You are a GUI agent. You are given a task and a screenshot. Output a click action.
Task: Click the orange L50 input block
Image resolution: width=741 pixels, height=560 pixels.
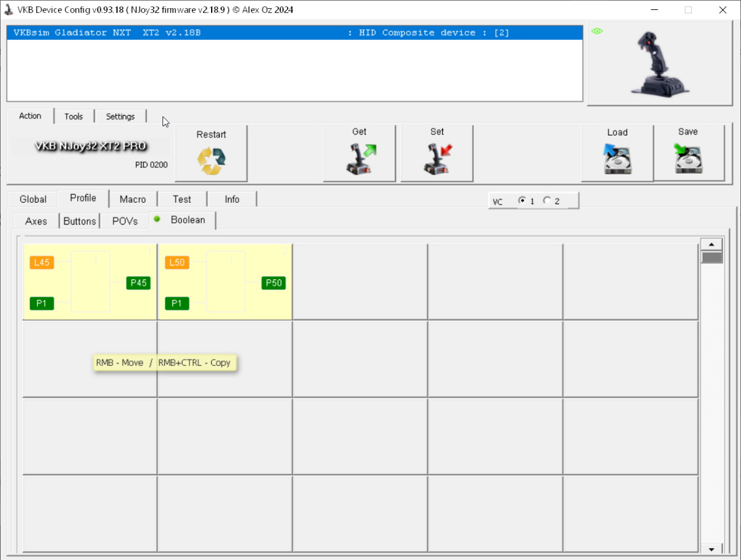(x=177, y=263)
